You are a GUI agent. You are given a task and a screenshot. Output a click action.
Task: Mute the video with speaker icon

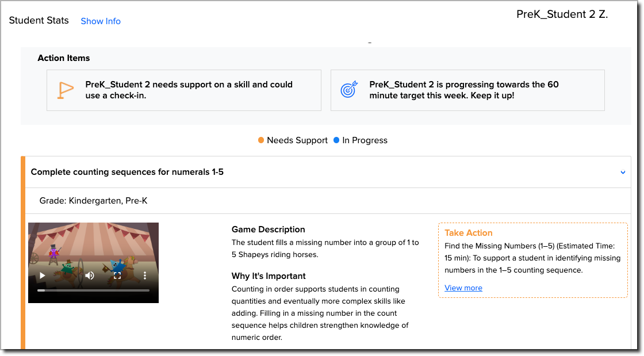pyautogui.click(x=90, y=275)
